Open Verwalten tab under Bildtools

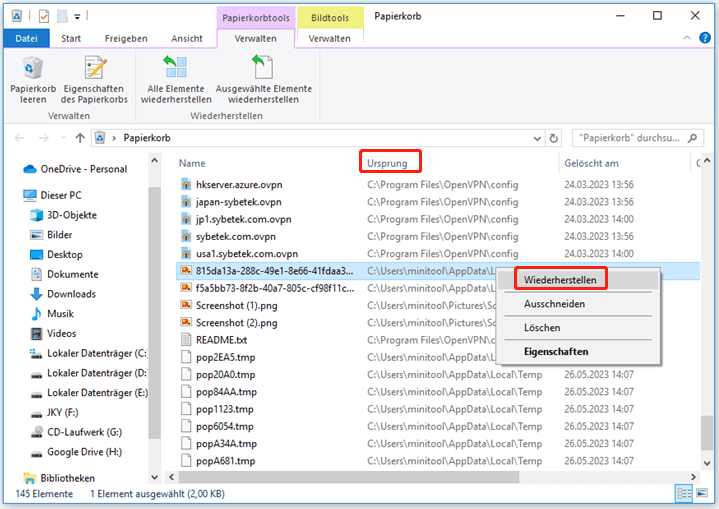point(329,39)
